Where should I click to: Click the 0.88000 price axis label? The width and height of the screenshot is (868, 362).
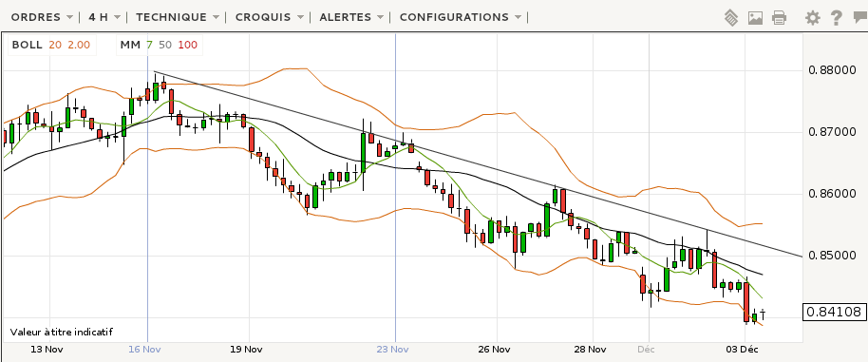coord(832,70)
